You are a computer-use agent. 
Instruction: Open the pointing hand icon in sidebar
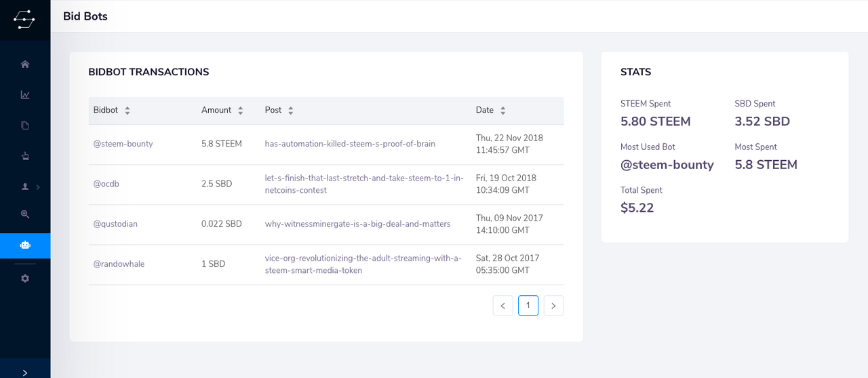[x=25, y=156]
